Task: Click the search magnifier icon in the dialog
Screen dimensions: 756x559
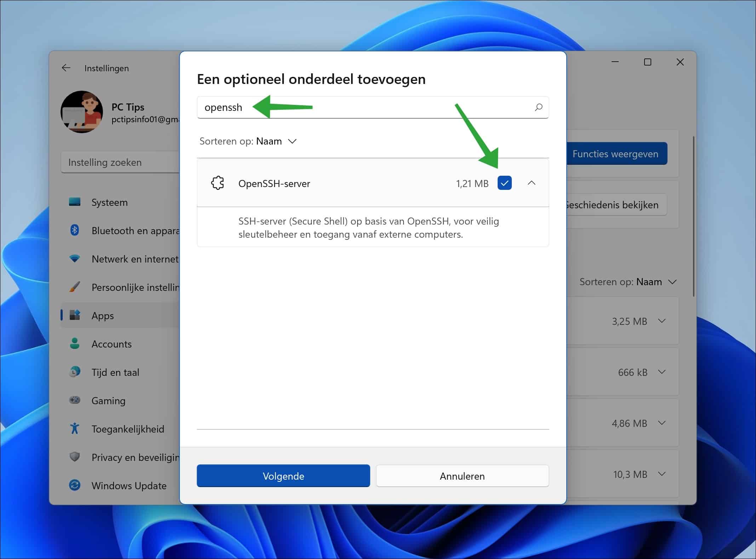Action: [x=538, y=107]
